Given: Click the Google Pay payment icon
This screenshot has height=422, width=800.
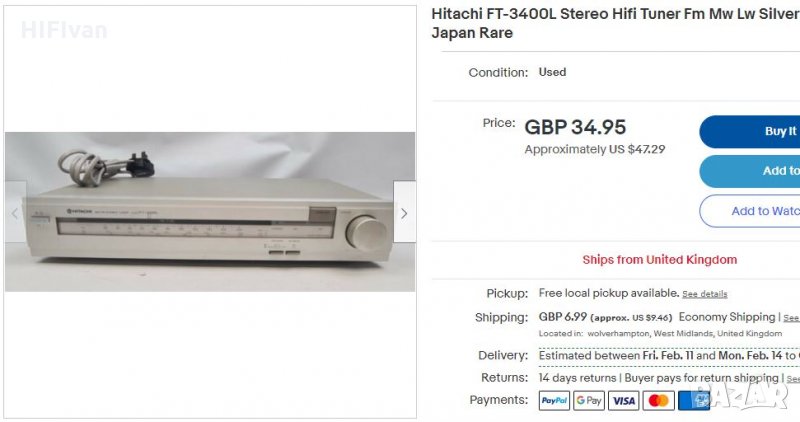Looking at the screenshot, I should [x=589, y=401].
